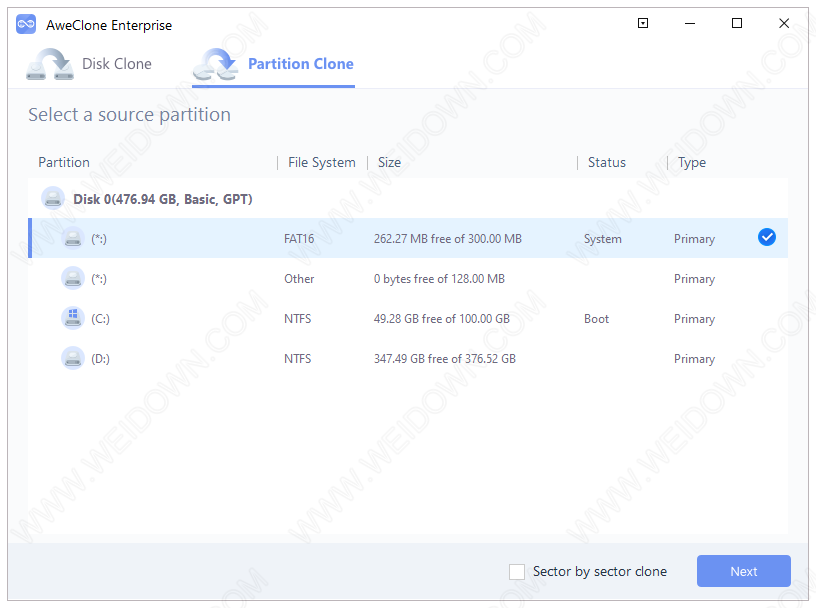816x608 pixels.
Task: Click the Size column header
Action: click(x=389, y=162)
